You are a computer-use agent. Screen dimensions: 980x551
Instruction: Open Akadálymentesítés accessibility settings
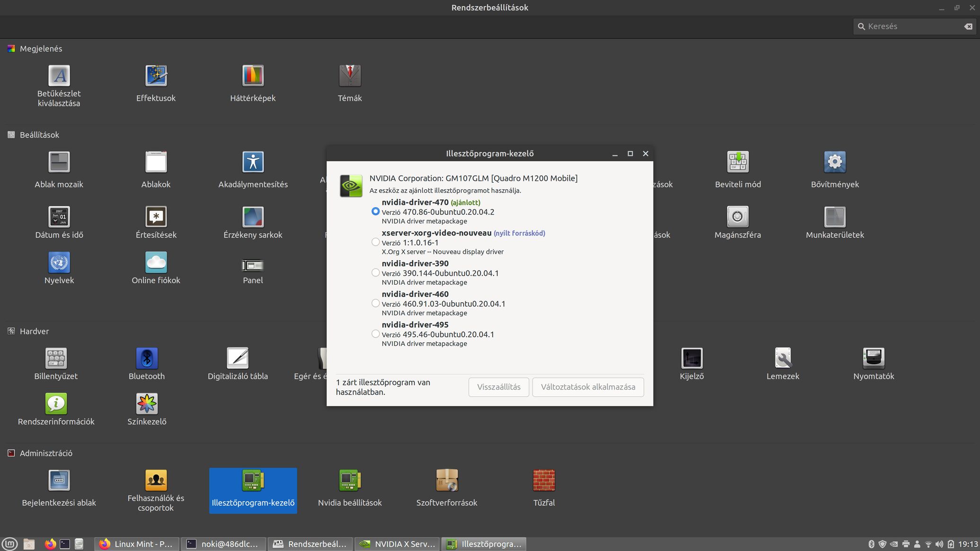point(253,170)
